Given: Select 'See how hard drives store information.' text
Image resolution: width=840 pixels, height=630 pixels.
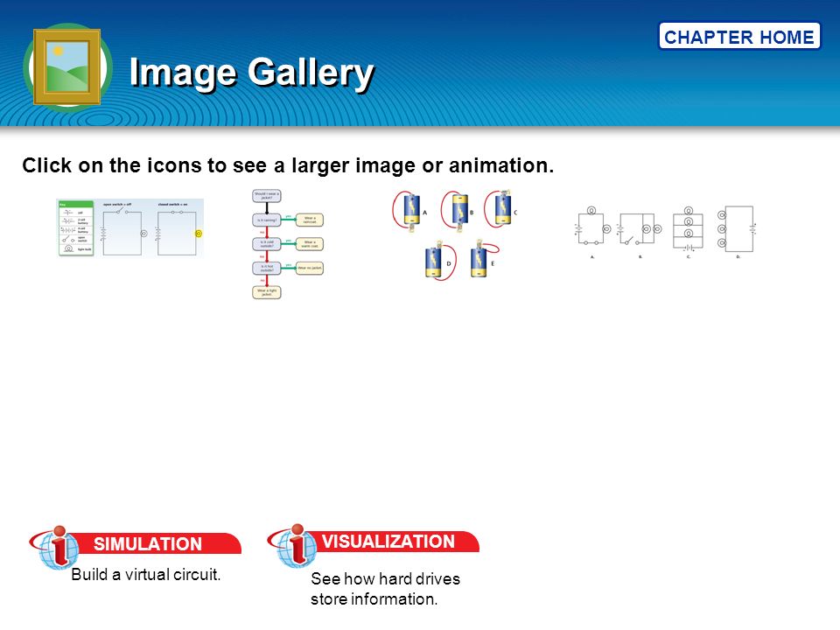Looking at the screenshot, I should click(385, 589).
